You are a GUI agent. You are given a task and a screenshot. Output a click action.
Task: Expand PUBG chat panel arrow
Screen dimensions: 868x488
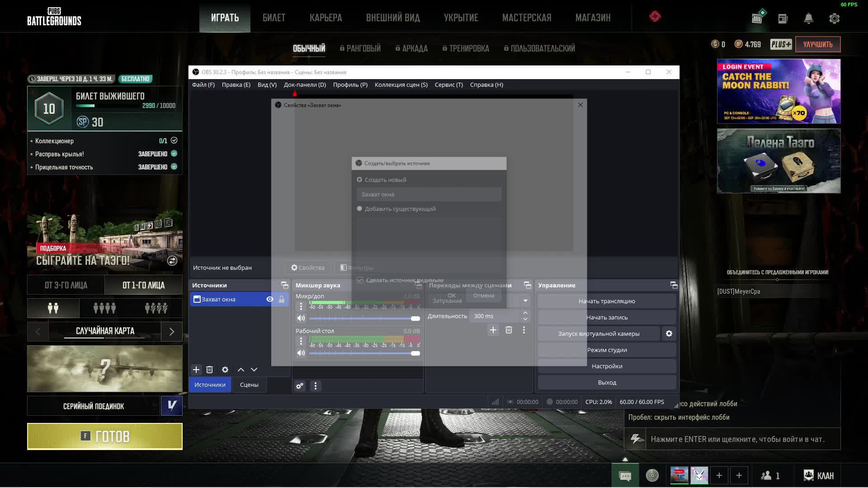tap(625, 459)
